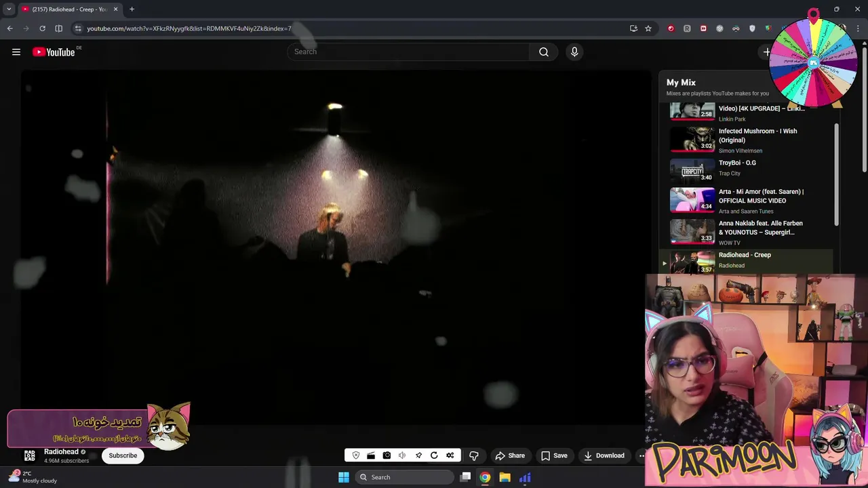Click the Windows taskbar Search box
The height and width of the screenshot is (488, 868).
405,477
